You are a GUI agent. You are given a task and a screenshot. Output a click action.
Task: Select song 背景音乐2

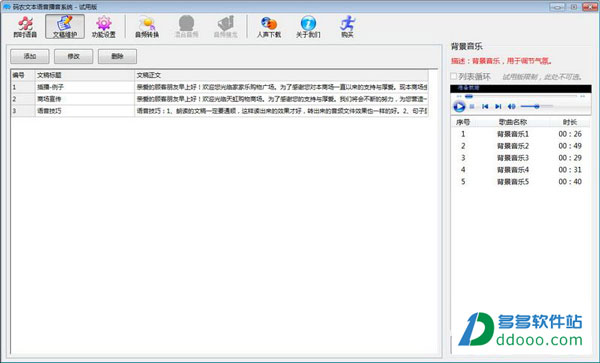pos(513,146)
